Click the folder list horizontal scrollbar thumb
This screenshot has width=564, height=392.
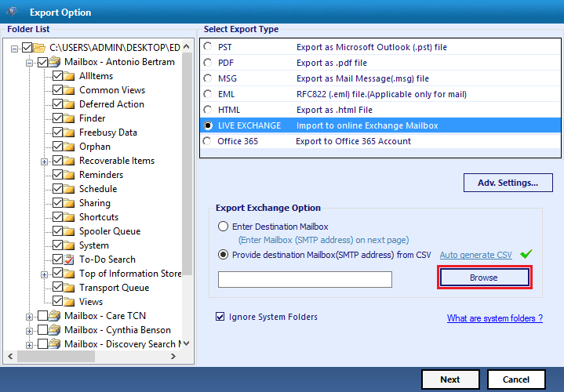coord(56,356)
